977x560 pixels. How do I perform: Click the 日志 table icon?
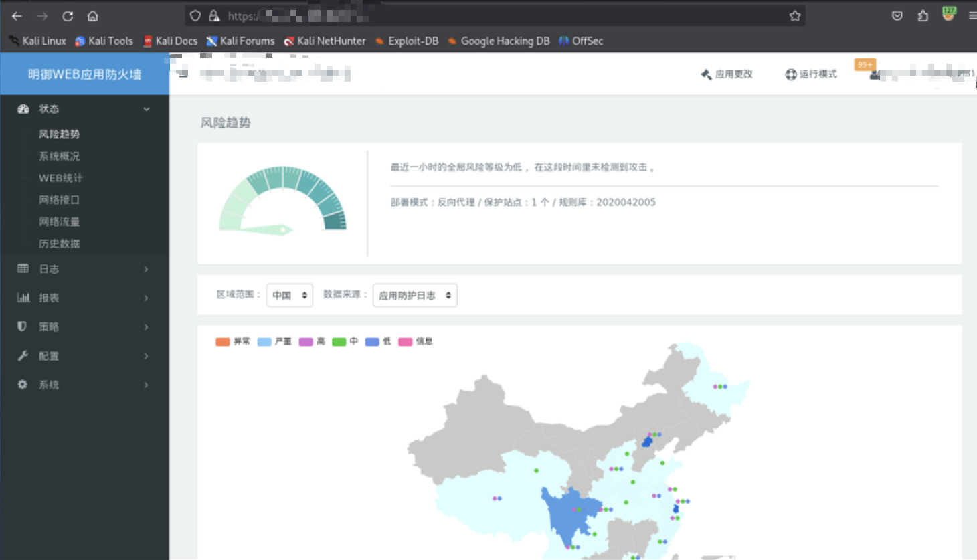pos(23,268)
